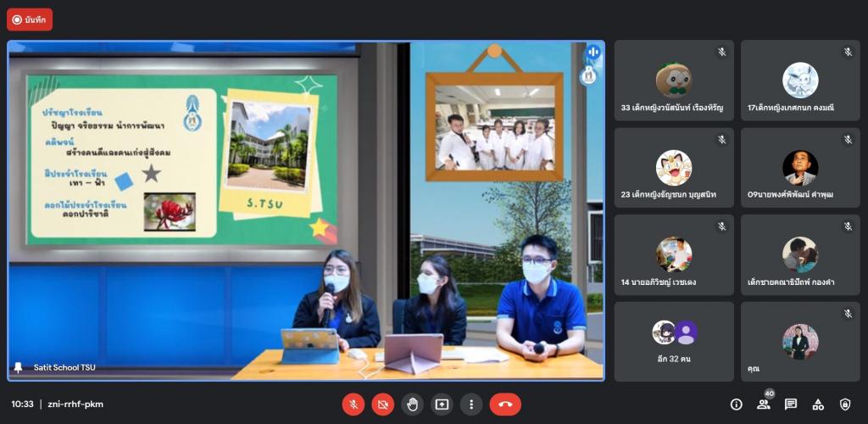Select the Satit School TSU name label

[64, 367]
